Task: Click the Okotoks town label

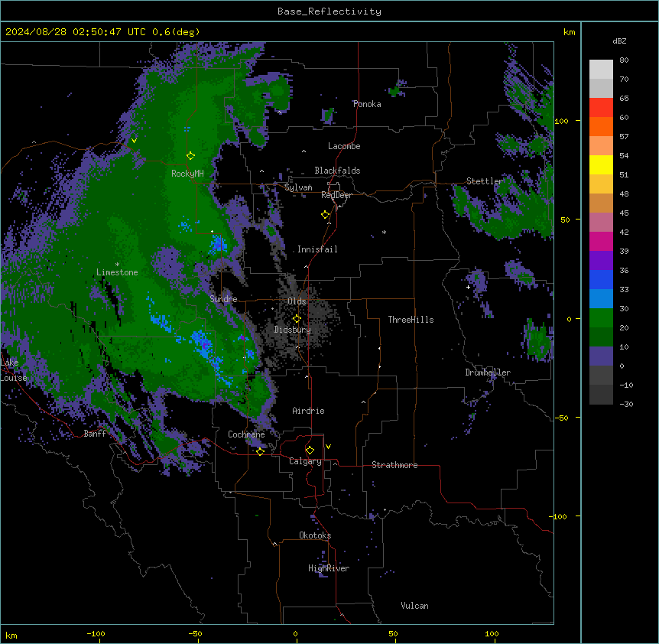Action: coord(315,535)
